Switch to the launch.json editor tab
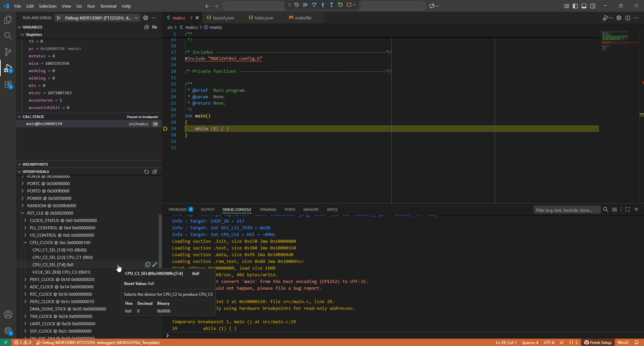The image size is (644, 346). (223, 18)
